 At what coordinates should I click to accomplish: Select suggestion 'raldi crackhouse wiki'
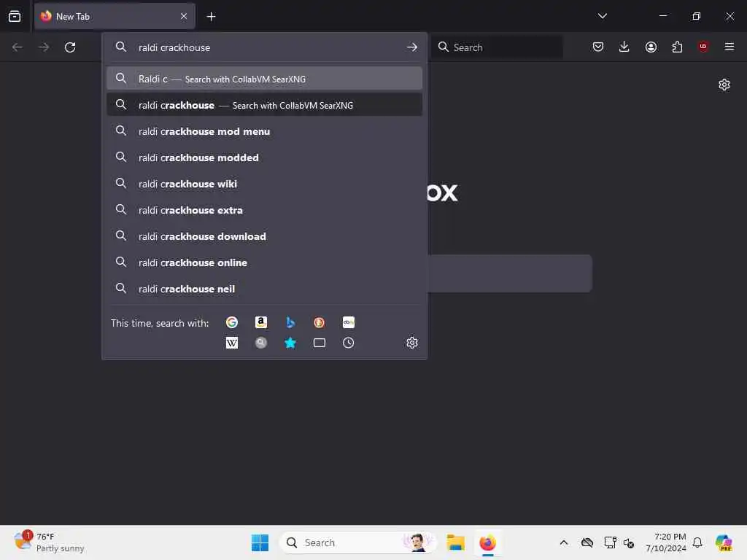click(264, 183)
